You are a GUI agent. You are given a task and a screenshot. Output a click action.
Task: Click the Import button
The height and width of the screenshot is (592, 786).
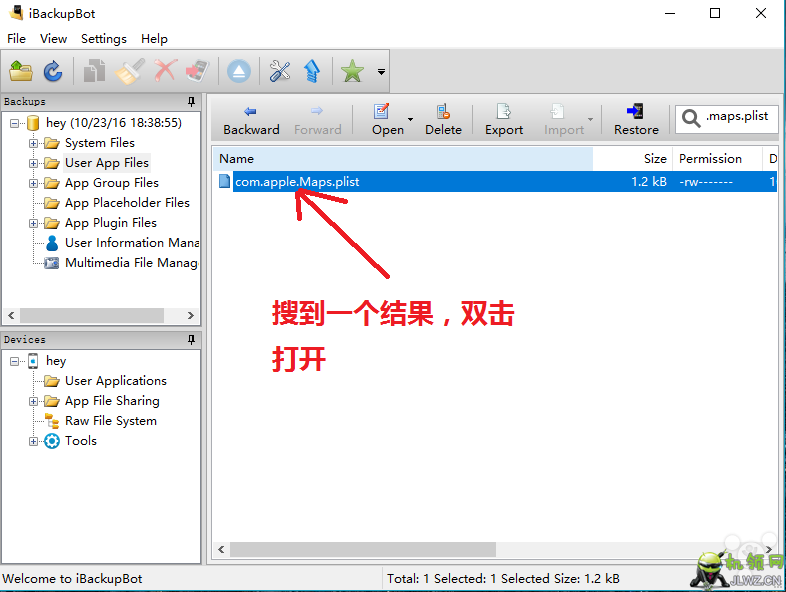[564, 121]
